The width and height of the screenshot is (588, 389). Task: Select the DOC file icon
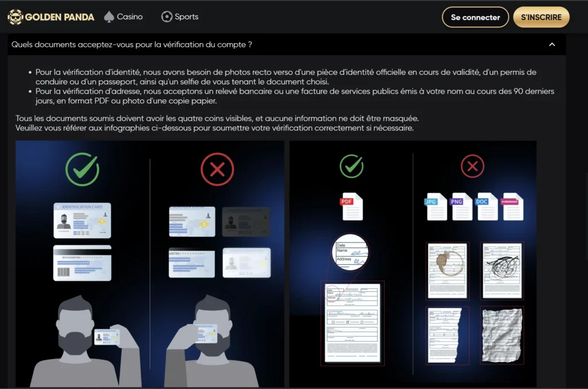[x=487, y=207]
